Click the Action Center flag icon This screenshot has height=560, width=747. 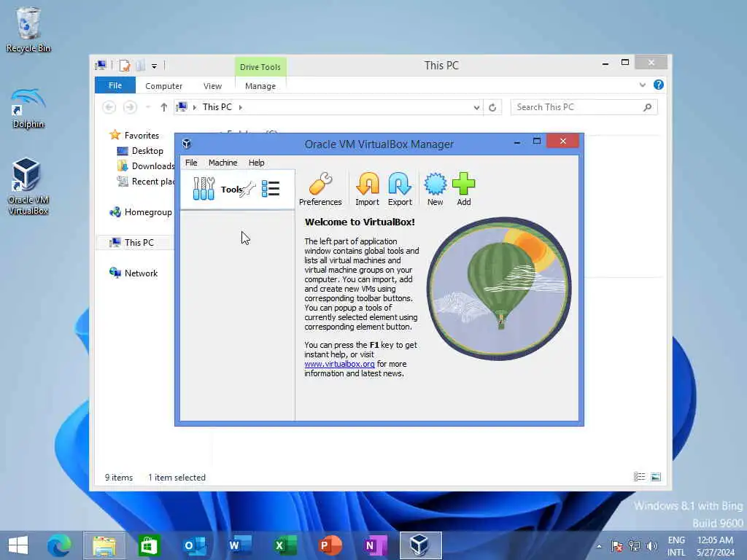617,545
